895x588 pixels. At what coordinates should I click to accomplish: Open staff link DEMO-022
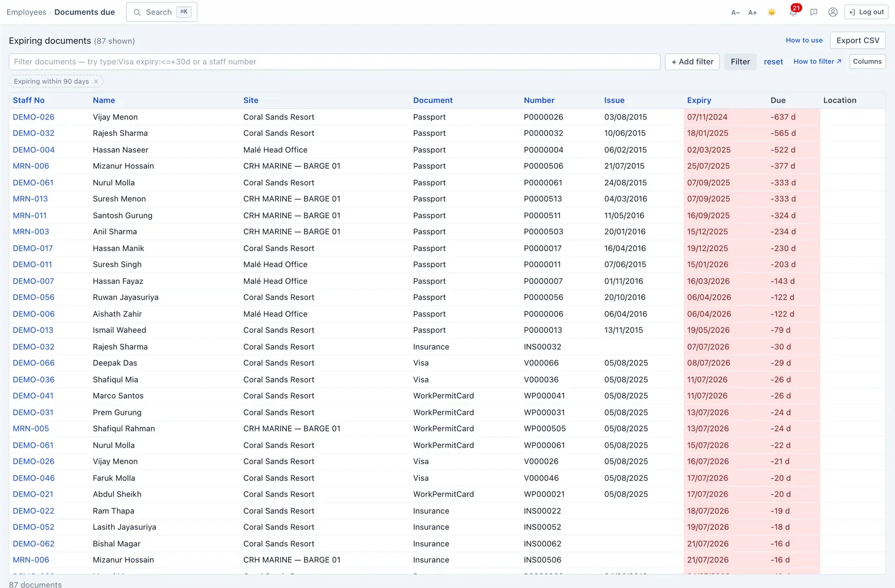[x=33, y=511]
